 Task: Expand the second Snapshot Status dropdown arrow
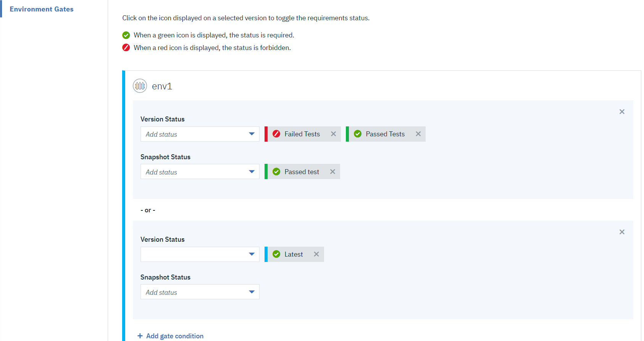tap(252, 292)
